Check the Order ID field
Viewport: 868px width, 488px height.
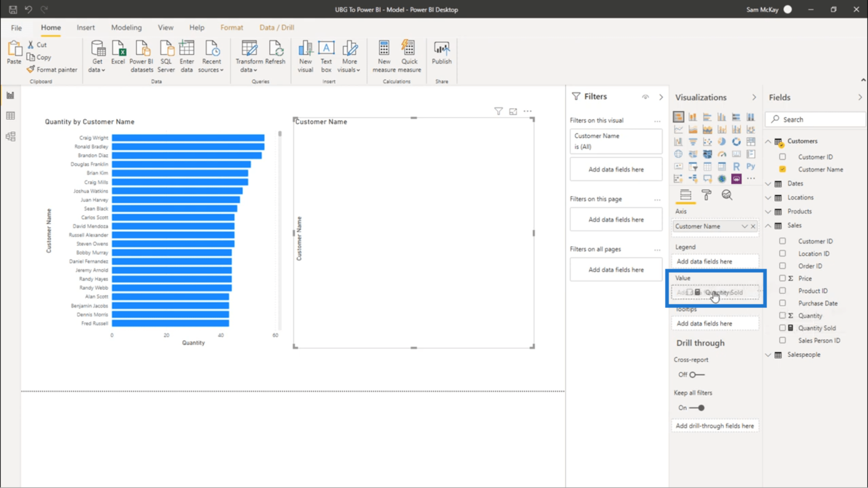tap(782, 266)
